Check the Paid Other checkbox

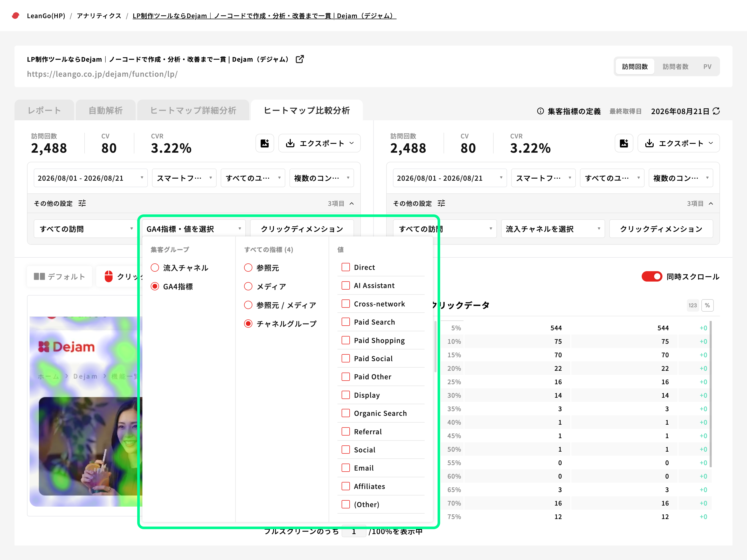point(345,376)
